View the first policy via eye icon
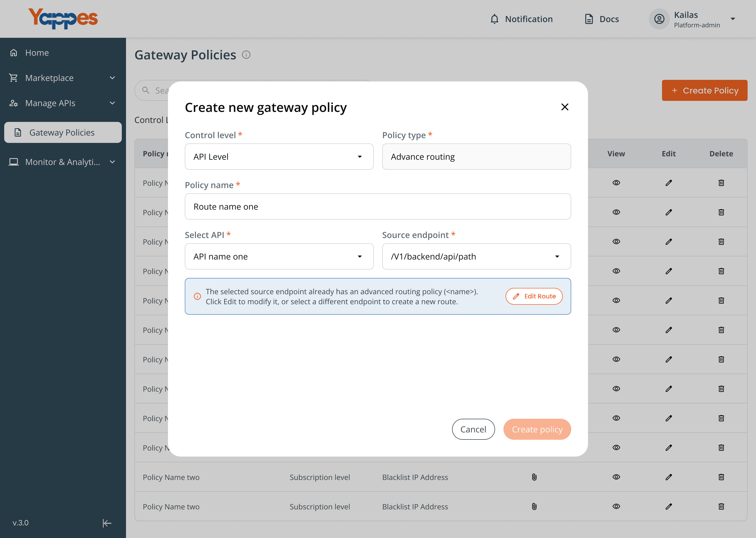Screen dimensions: 756x538 (x=616, y=183)
